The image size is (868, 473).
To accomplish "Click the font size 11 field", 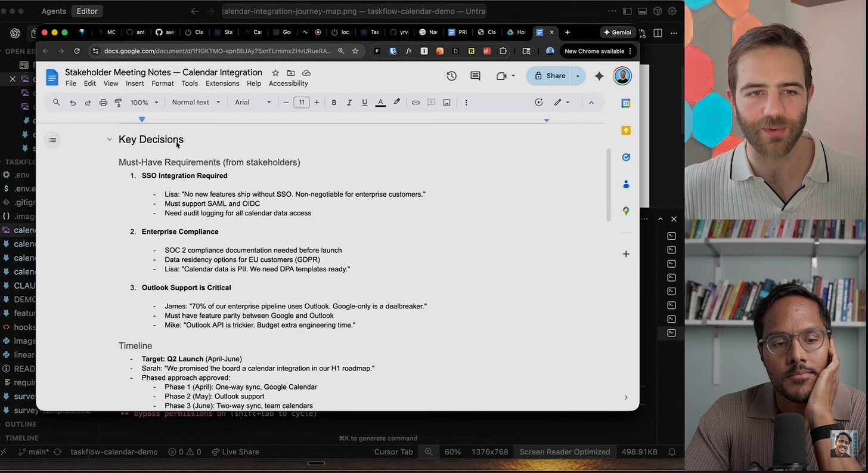I will point(302,103).
